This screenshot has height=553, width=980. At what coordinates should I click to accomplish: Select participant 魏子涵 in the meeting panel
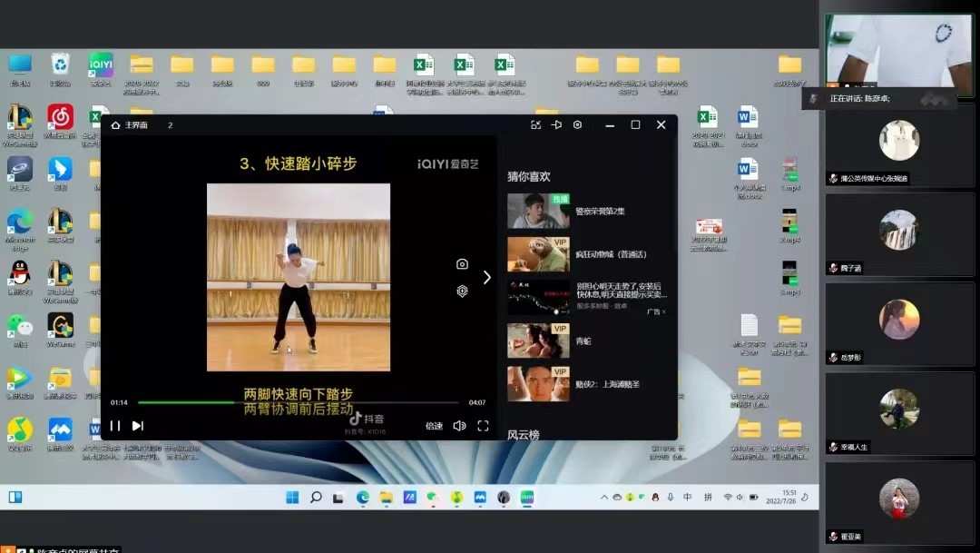coord(899,234)
